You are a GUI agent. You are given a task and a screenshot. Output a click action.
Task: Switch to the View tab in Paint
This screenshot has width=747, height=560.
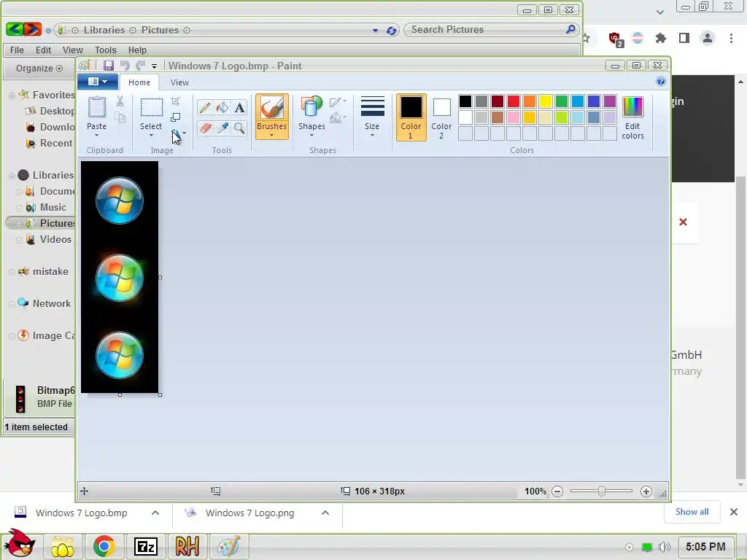tap(179, 82)
